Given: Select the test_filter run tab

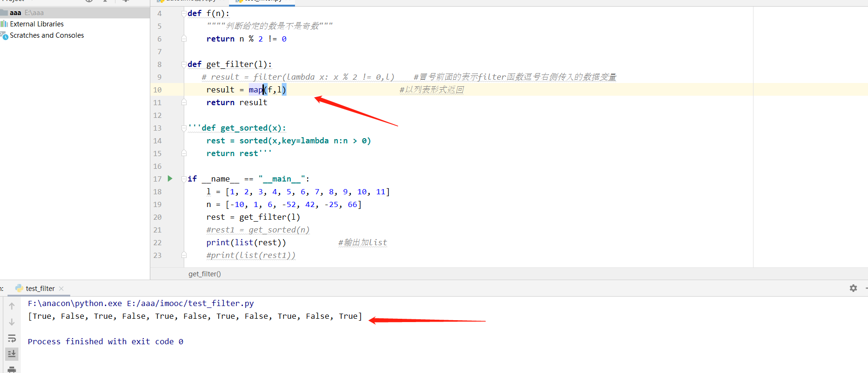Looking at the screenshot, I should [x=40, y=289].
